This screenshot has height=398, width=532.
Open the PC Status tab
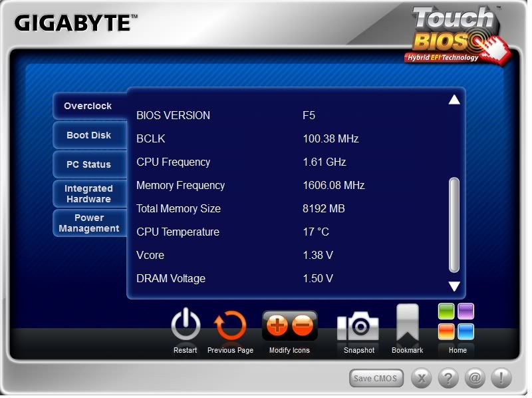pos(88,164)
